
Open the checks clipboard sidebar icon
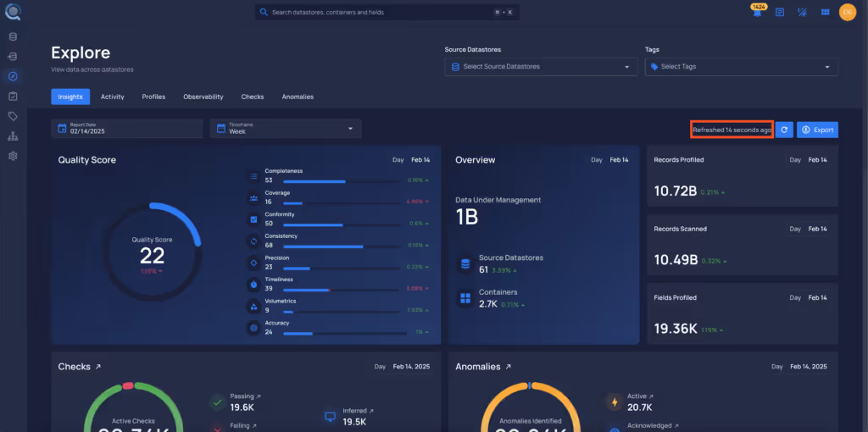click(x=13, y=97)
